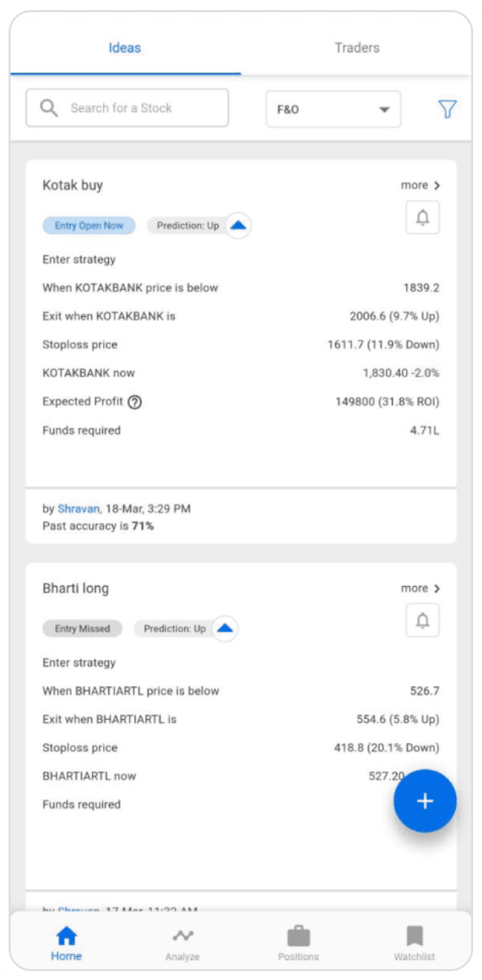
Task: Click the 2006.6 (9.7% Up) exit value
Action: click(394, 316)
